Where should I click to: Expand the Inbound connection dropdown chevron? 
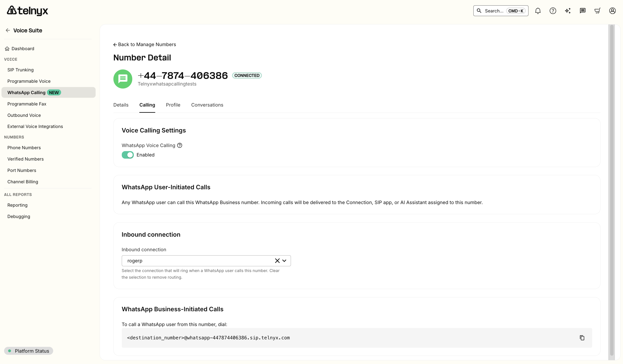(x=284, y=261)
